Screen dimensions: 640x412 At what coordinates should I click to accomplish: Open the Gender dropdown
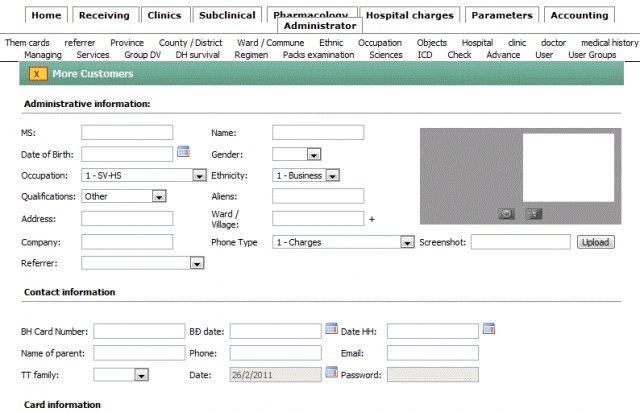pyautogui.click(x=313, y=154)
